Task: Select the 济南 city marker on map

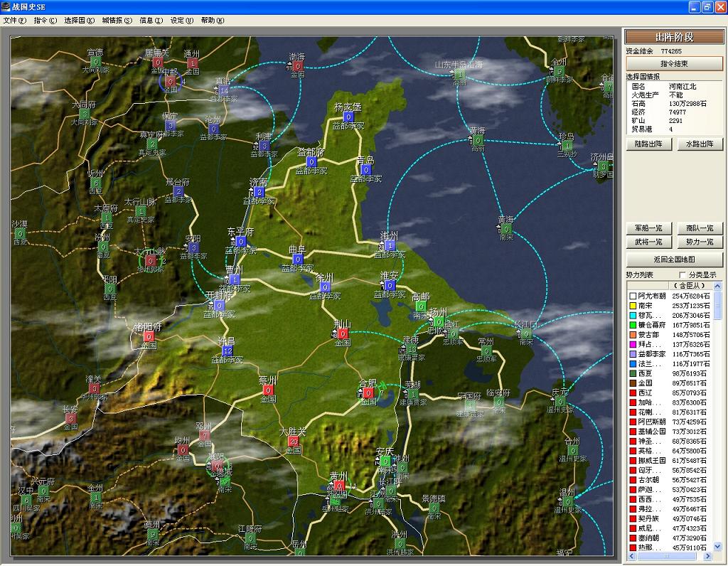Action: 259,192
